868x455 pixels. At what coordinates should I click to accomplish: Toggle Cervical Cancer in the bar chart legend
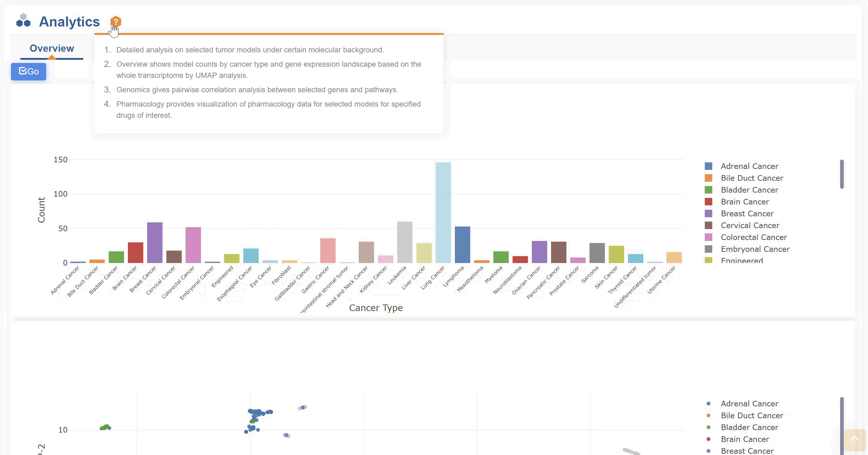coord(750,225)
